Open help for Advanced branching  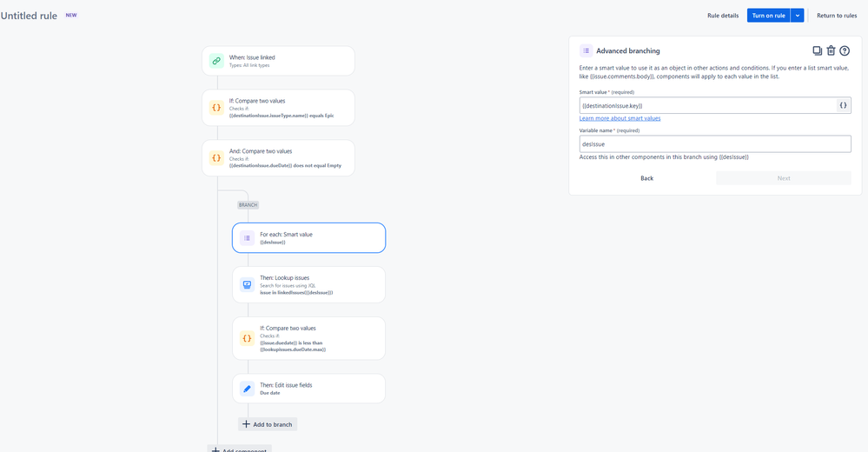[845, 50]
